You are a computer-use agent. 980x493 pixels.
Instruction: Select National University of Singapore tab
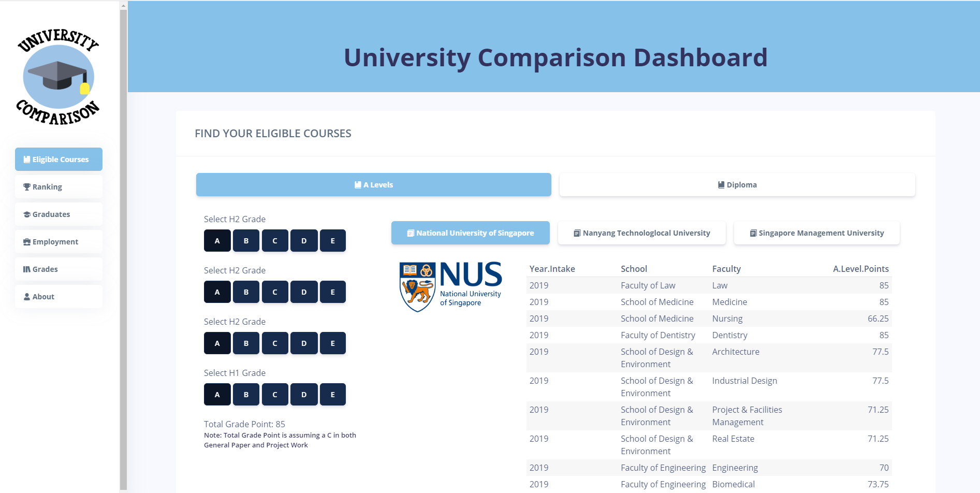point(471,233)
